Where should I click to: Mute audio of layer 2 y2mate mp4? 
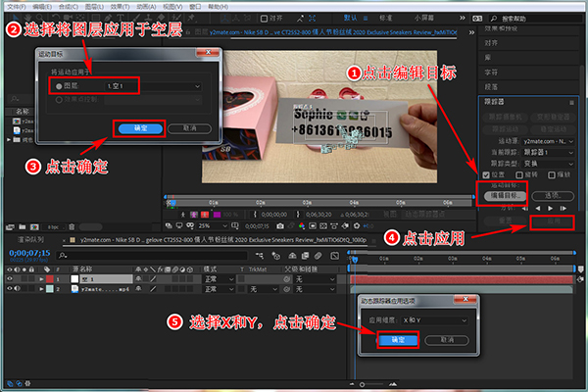17,288
